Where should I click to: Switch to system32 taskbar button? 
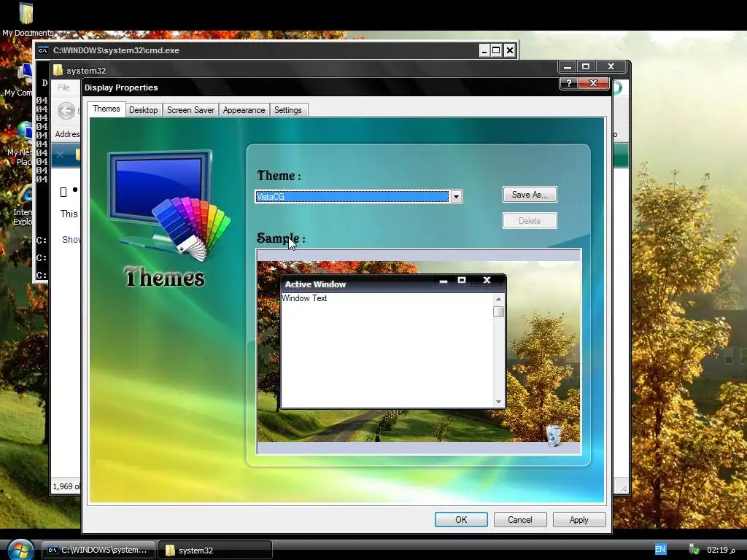tap(215, 550)
